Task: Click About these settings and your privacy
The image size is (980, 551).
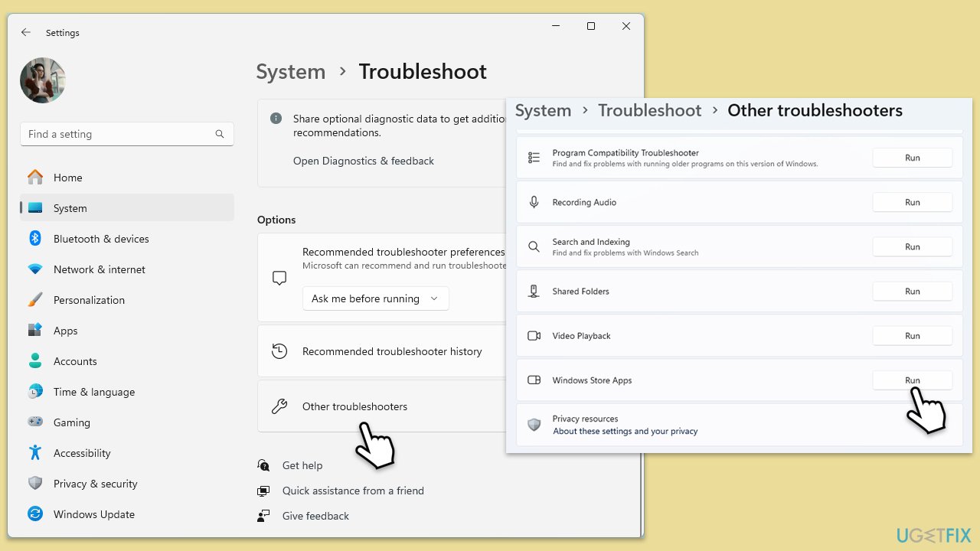Action: tap(625, 432)
